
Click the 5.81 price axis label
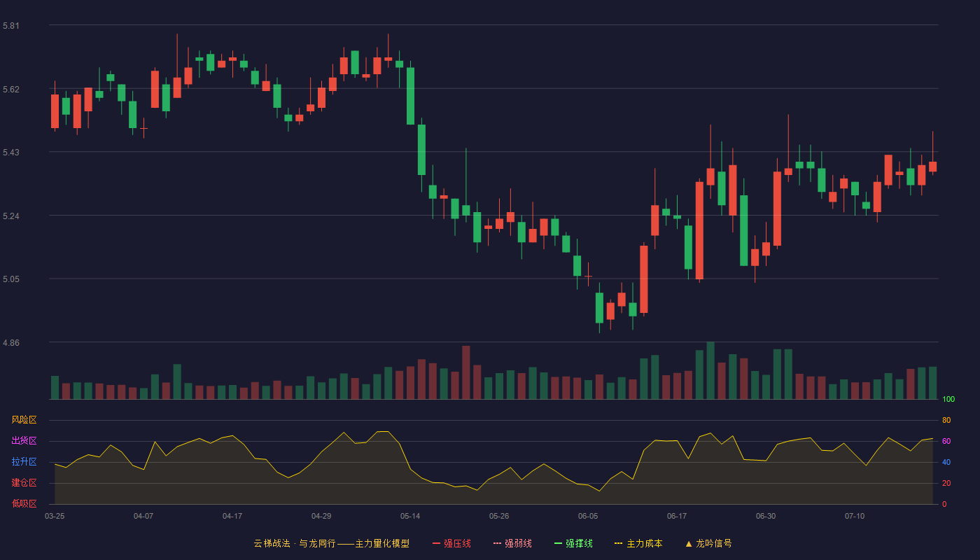11,26
